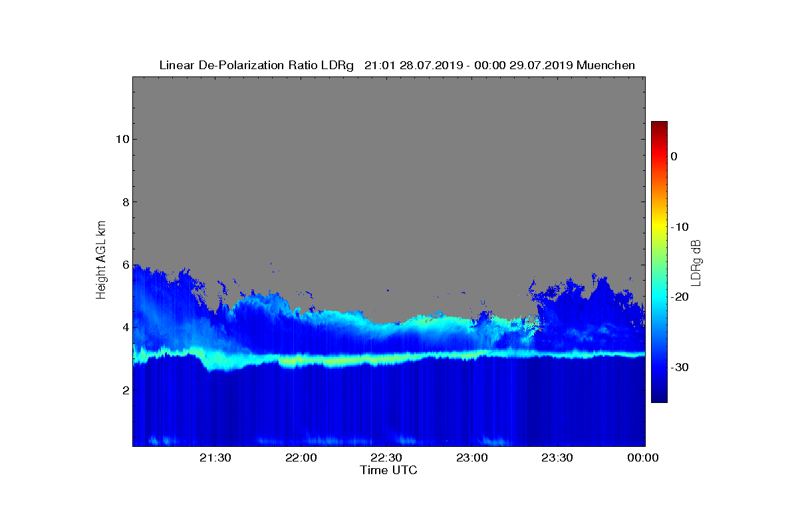The image size is (798, 532).
Task: Click the 'Muenchen' station name in title
Action: click(x=606, y=65)
